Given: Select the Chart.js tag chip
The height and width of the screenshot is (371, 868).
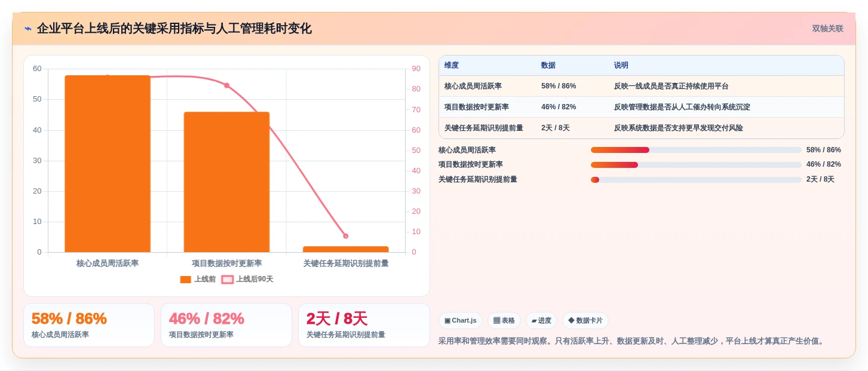Looking at the screenshot, I should [461, 321].
